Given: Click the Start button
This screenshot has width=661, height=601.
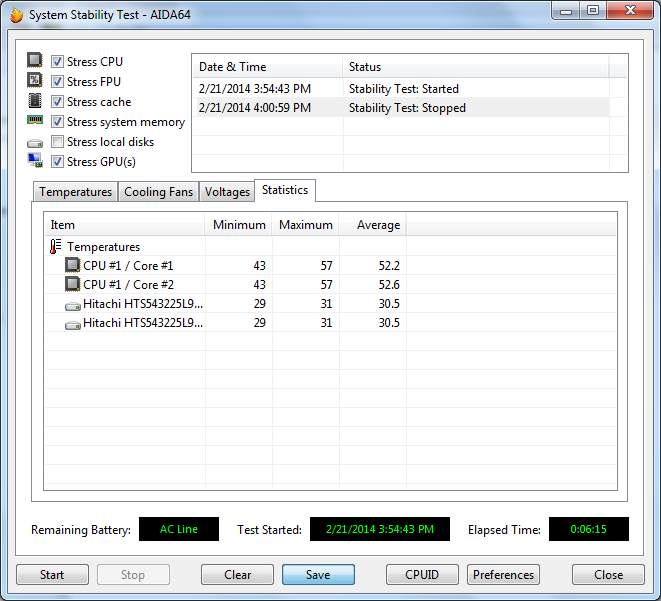Looking at the screenshot, I should pos(52,574).
